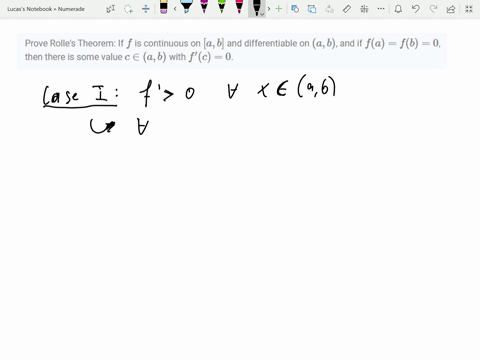This screenshot has height=360, width=480.
Task: Click the math assistant icon
Action: click(364, 9)
